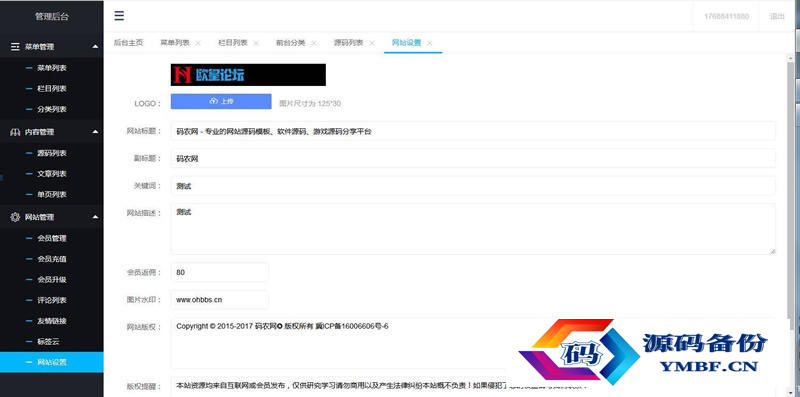800x397 pixels.
Task: Close the 前台分类 tab
Action: [314, 43]
